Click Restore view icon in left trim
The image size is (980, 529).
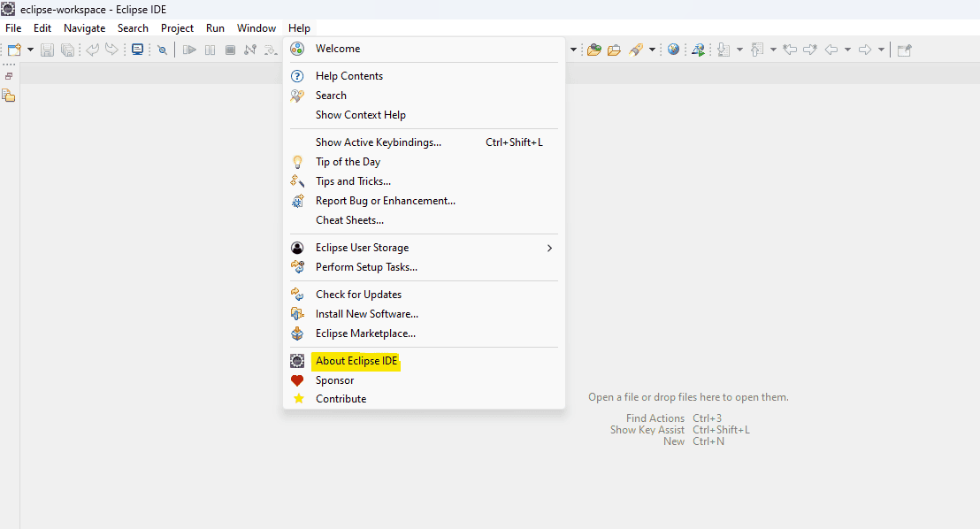[9, 76]
